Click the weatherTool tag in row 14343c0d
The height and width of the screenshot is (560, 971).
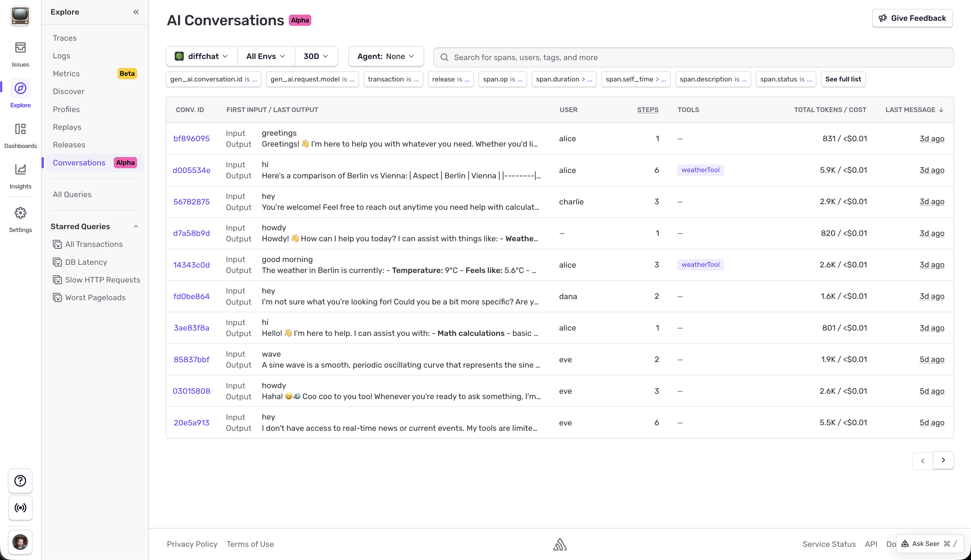point(700,265)
